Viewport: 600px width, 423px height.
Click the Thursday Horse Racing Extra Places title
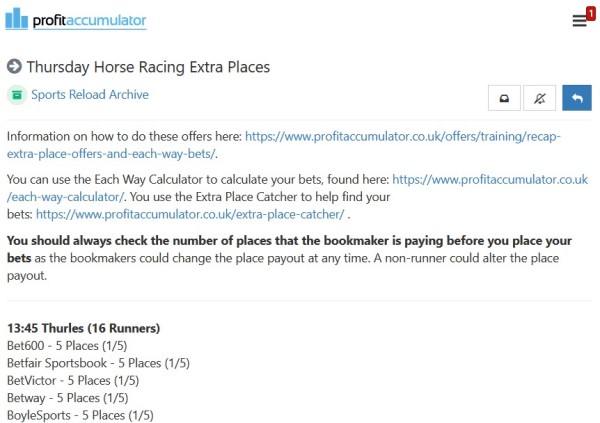[x=148, y=67]
